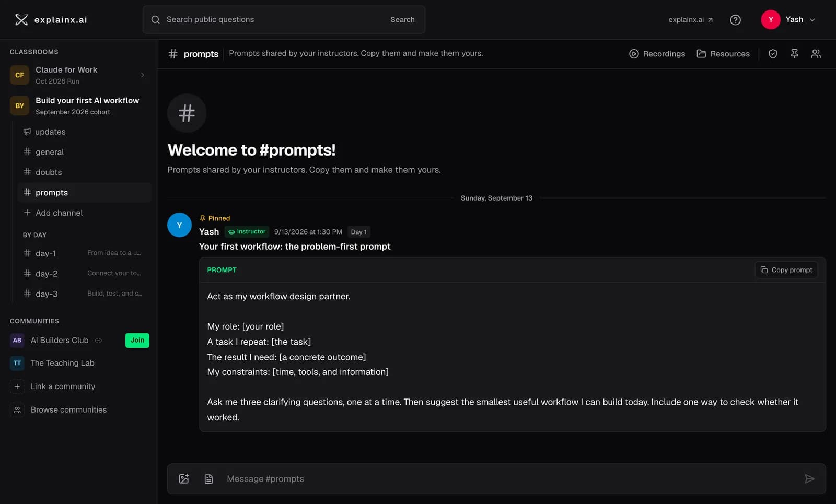Open the day-3 channel
Viewport: 836px width, 504px height.
84,294
